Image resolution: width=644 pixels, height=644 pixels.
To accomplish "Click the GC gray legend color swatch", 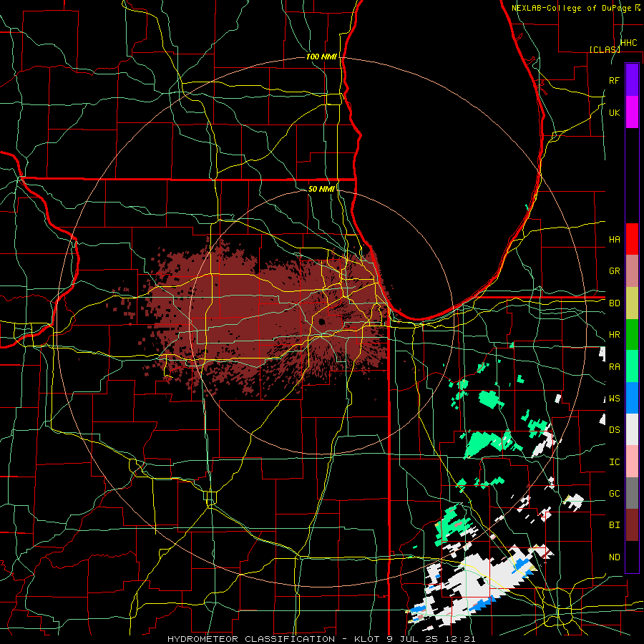I will coord(632,493).
